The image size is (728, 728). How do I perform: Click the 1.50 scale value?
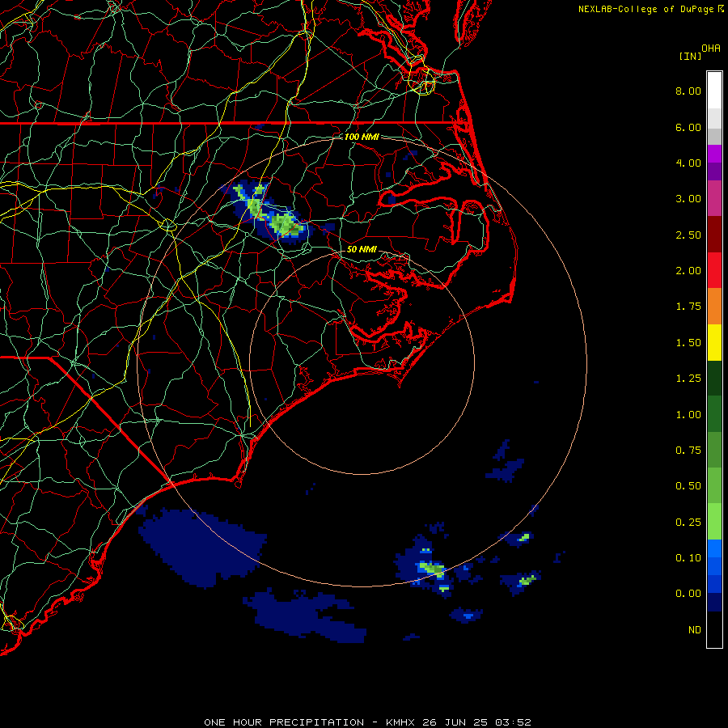coord(688,343)
